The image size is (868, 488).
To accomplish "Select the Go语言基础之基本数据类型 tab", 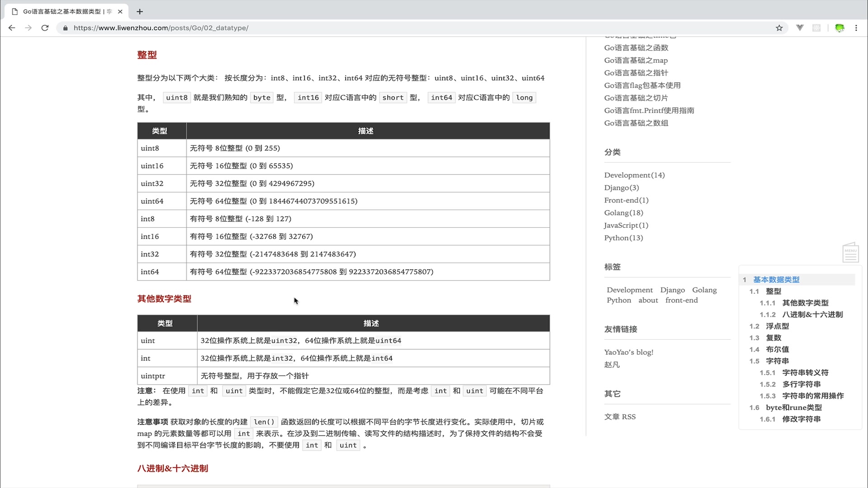I will point(63,11).
